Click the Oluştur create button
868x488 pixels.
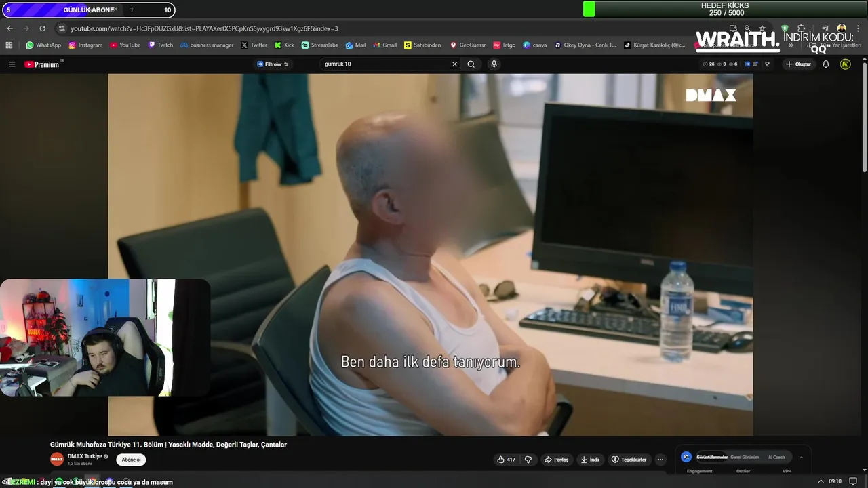(799, 64)
